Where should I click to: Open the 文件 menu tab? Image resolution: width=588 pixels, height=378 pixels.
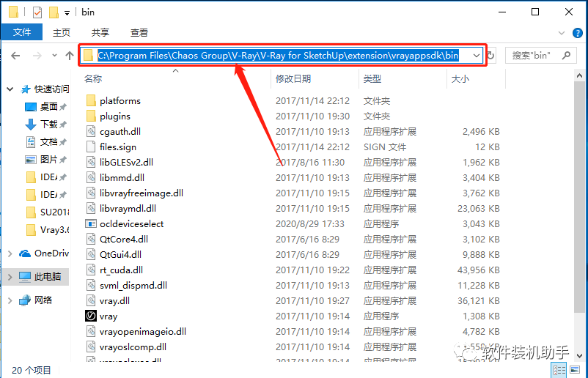tap(22, 32)
